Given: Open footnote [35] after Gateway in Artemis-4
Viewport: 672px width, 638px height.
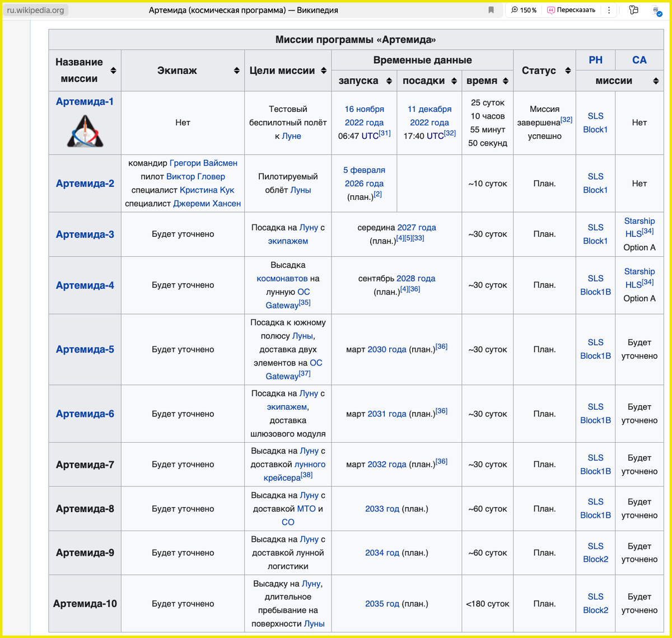Looking at the screenshot, I should coord(305,302).
